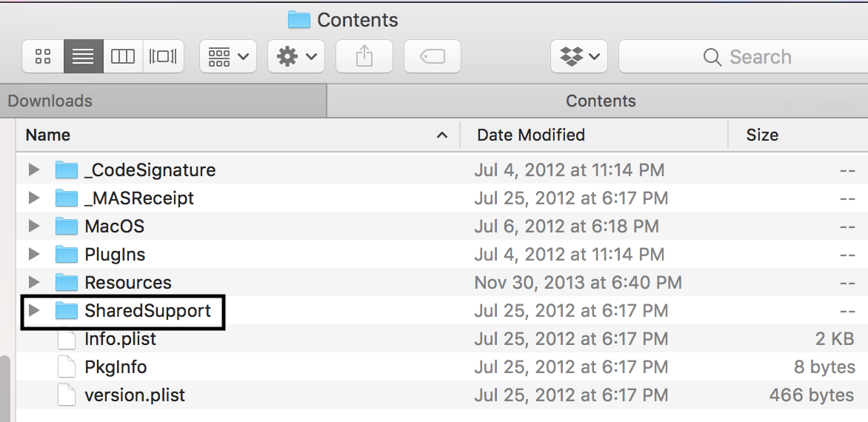Select the Contents tab
This screenshot has height=422, width=868.
pos(600,101)
